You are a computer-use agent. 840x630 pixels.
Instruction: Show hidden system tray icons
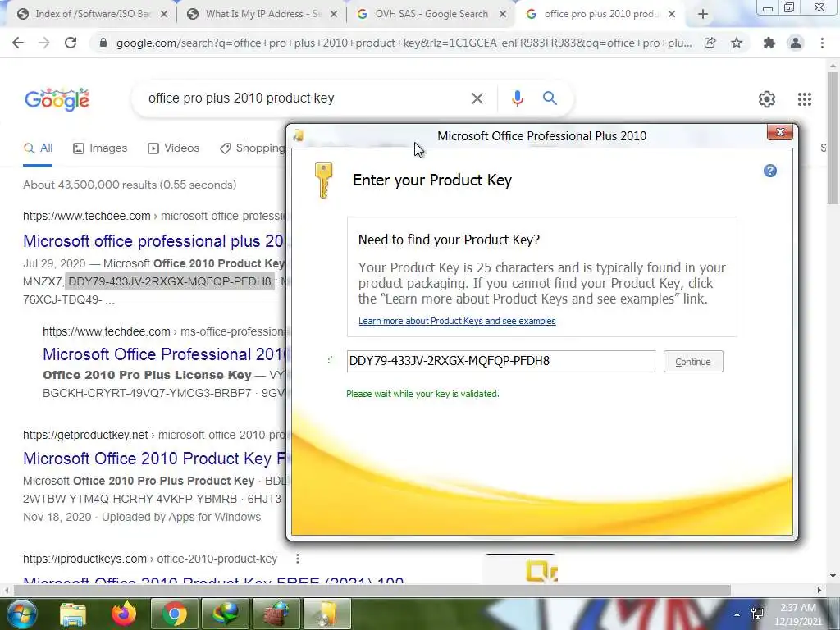click(x=737, y=614)
